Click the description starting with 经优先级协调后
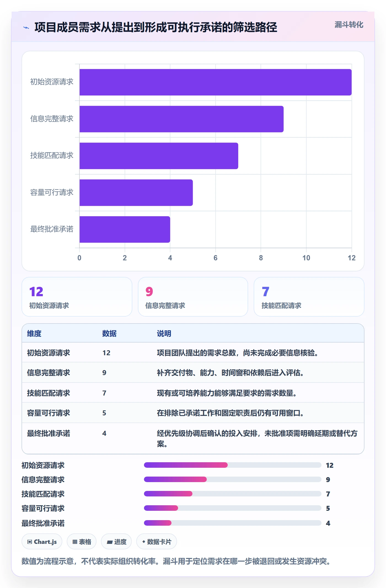The height and width of the screenshot is (588, 386). pyautogui.click(x=257, y=439)
